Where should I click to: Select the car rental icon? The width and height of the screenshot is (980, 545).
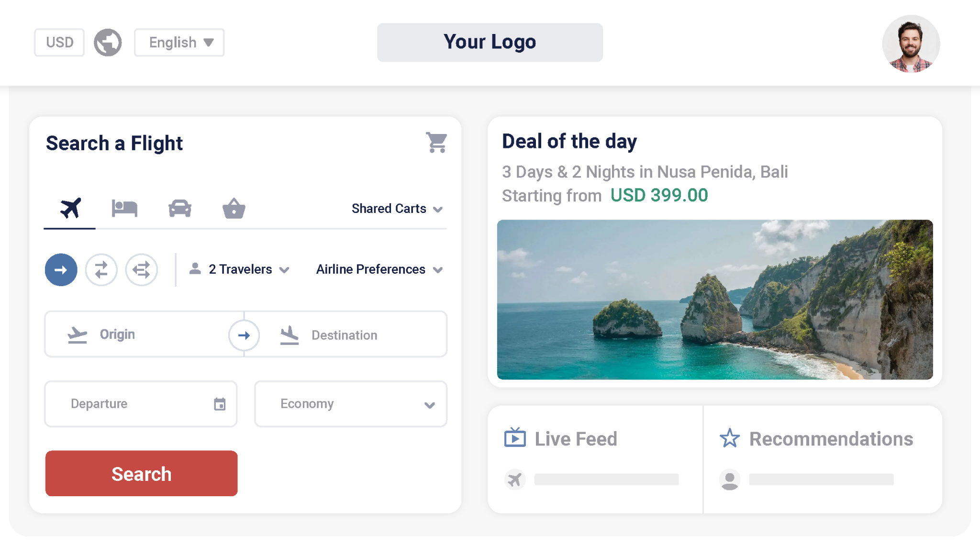[180, 208]
